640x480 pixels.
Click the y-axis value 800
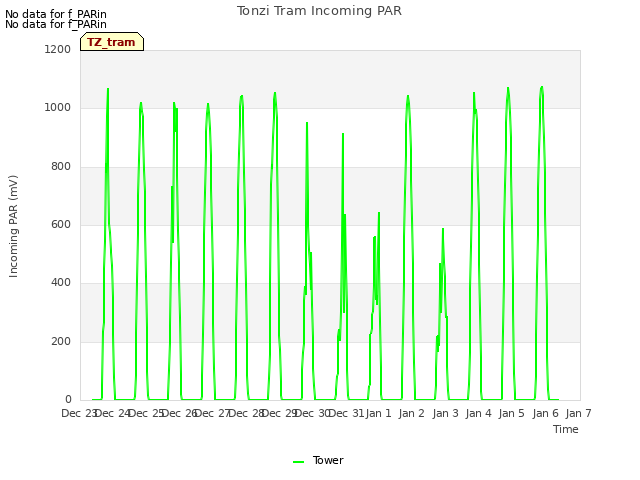61,167
